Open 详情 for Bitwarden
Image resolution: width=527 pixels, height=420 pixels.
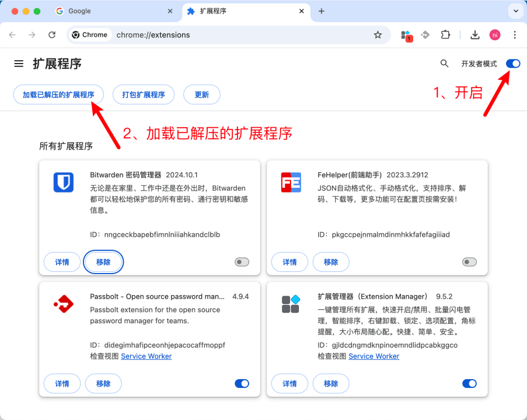[x=62, y=262]
